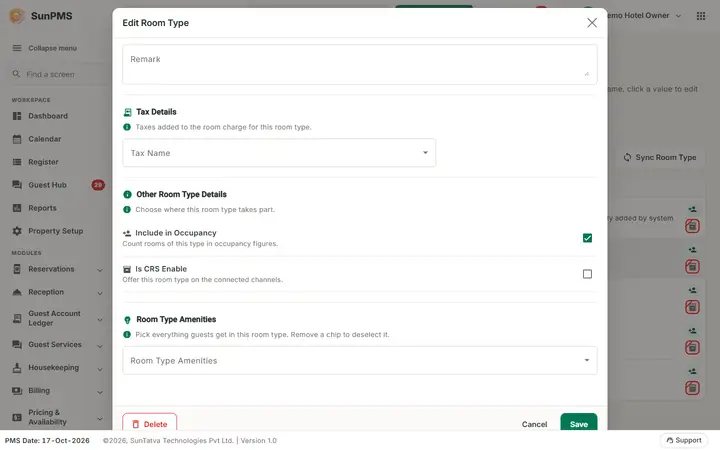Click the Pricing & Availability icon
720x450 pixels.
coord(17,417)
